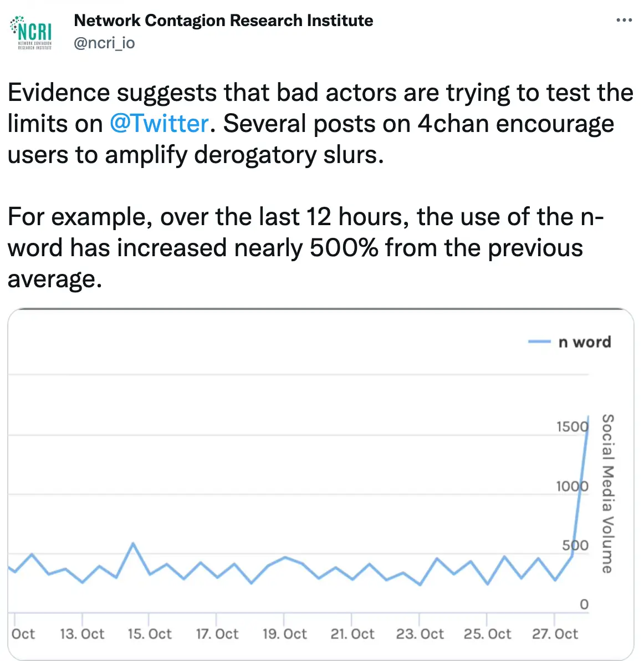Toggle the 'n word' series in the legend
Viewport: 644px width, 661px height.
pos(585,342)
